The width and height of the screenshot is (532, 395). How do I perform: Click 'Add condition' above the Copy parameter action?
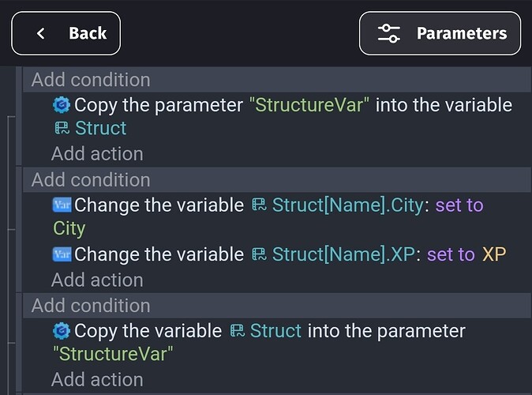point(91,80)
